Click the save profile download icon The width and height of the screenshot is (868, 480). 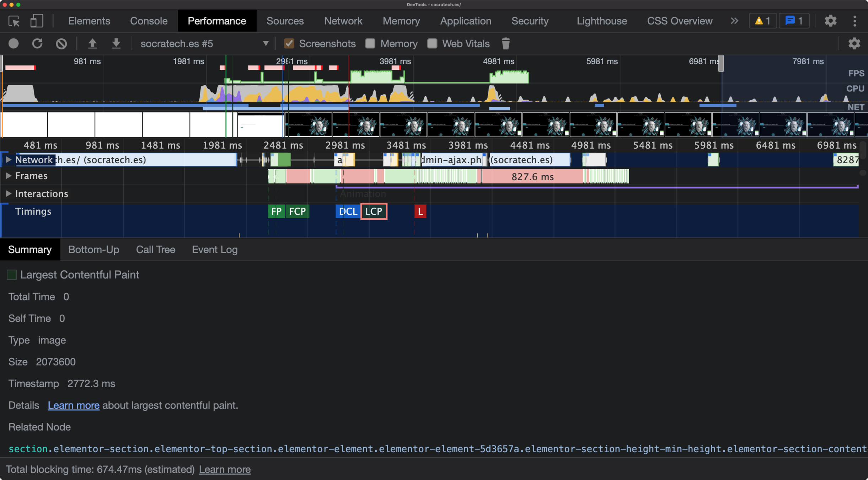click(x=116, y=44)
